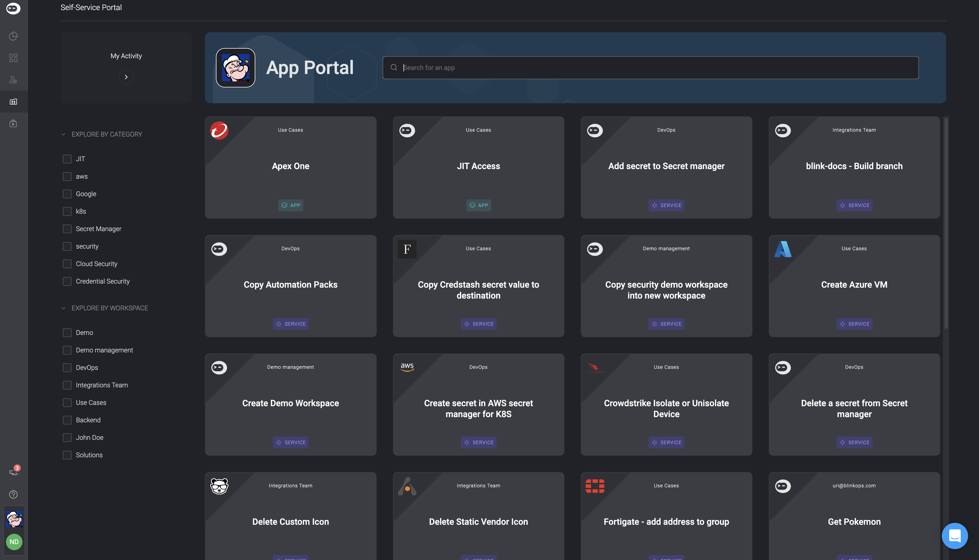This screenshot has height=560, width=979.
Task: Open the Blink logo home icon
Action: (x=13, y=8)
